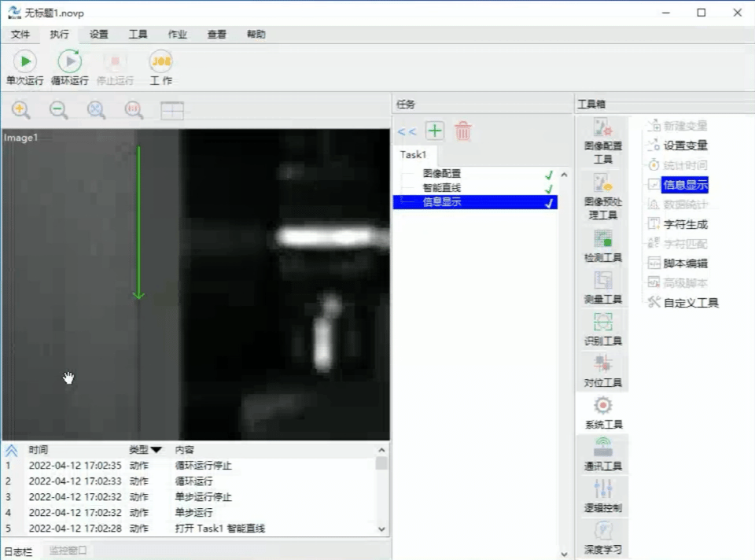Choose the 脚本编辑 tool
The image size is (755, 560).
684,263
